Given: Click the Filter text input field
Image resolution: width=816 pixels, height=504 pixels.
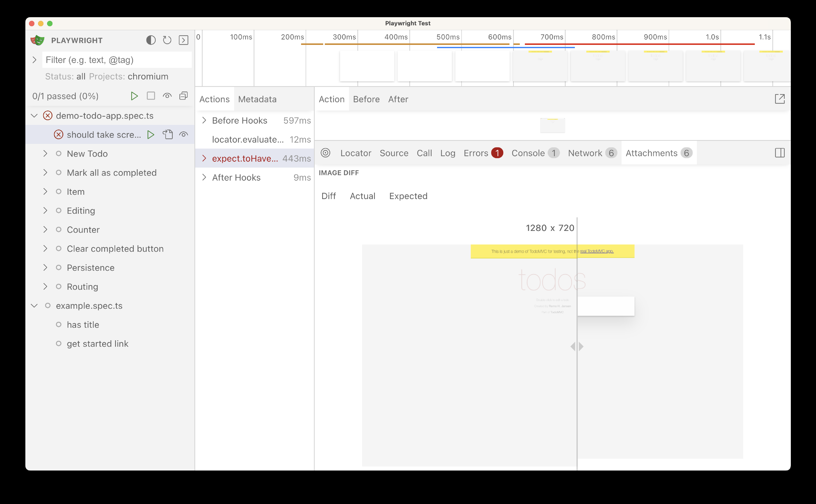Looking at the screenshot, I should (117, 60).
